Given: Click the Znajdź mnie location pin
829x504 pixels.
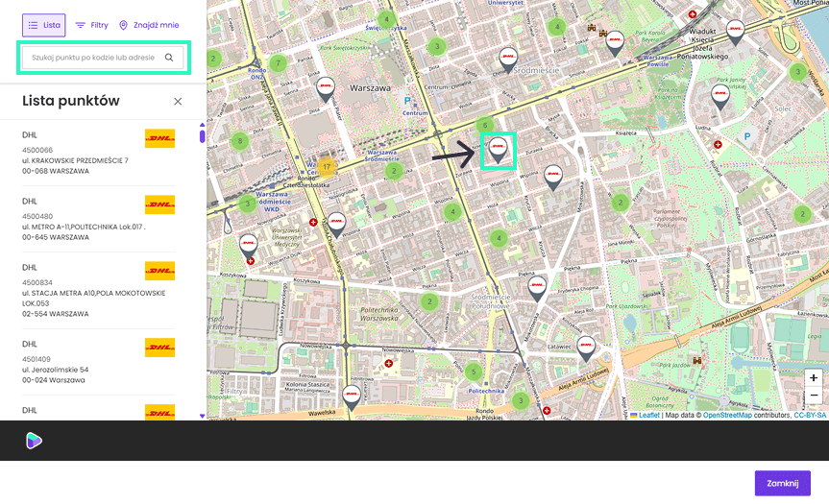Looking at the screenshot, I should pos(124,25).
